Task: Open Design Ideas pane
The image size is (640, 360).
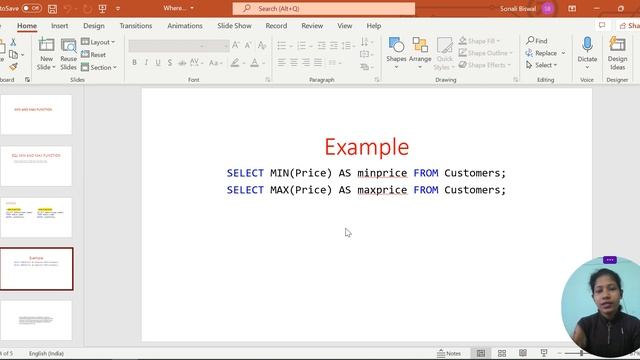Action: pos(617,53)
